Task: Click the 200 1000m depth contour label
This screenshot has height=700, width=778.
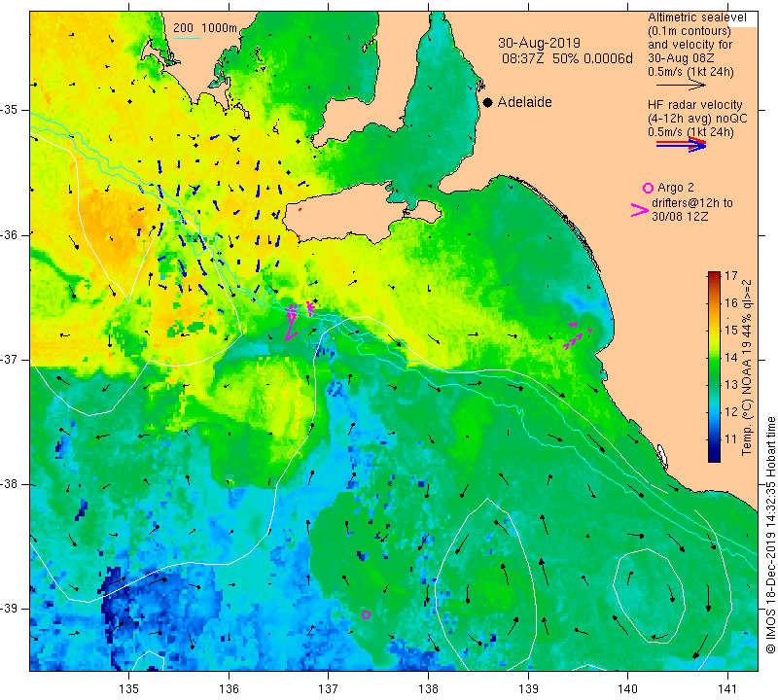Action: pos(205,28)
